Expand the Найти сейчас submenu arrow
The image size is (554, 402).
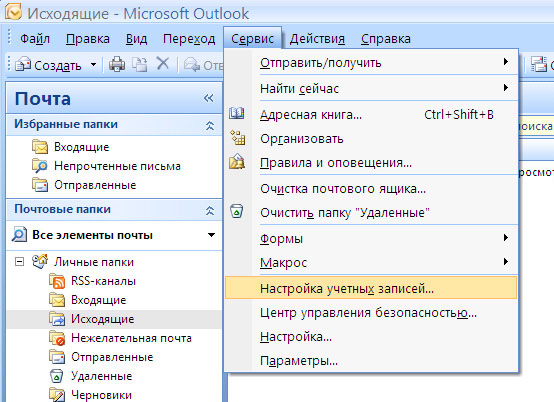pyautogui.click(x=506, y=87)
